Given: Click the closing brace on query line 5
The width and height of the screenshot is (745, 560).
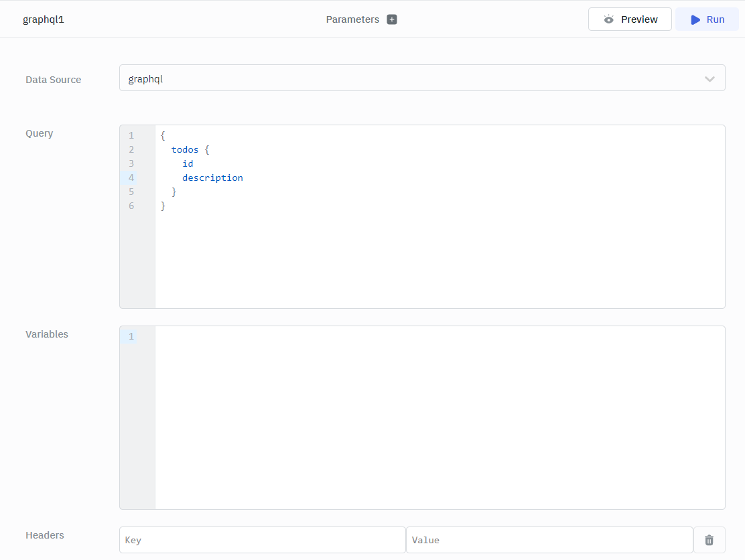Looking at the screenshot, I should pyautogui.click(x=174, y=192).
